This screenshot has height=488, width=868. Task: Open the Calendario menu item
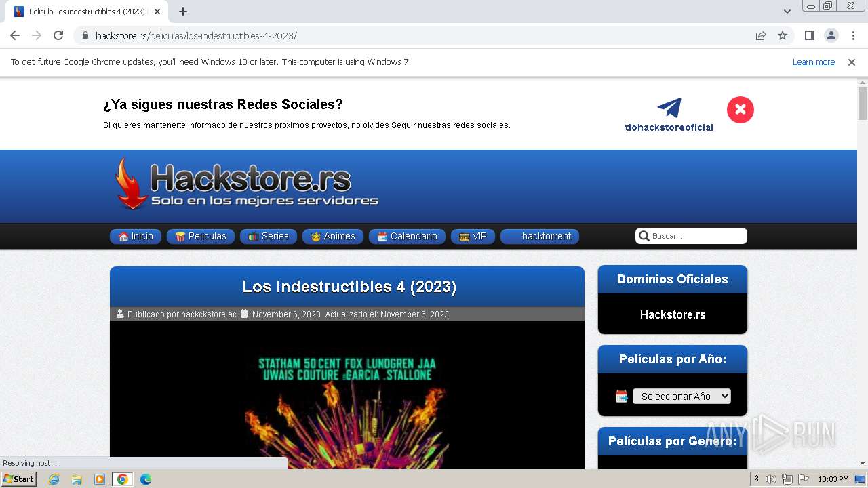pyautogui.click(x=407, y=237)
